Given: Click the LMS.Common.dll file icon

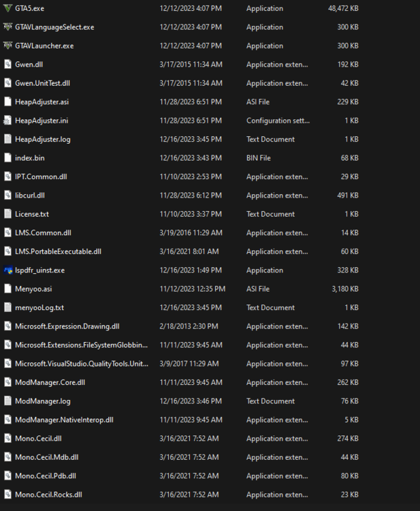Looking at the screenshot, I should point(7,233).
